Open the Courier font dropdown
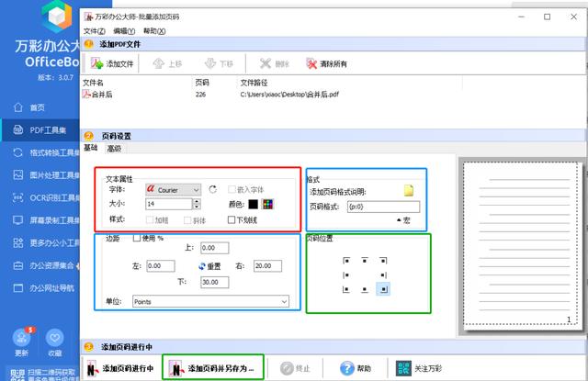Viewport: 588px width, 381px height. (174, 190)
